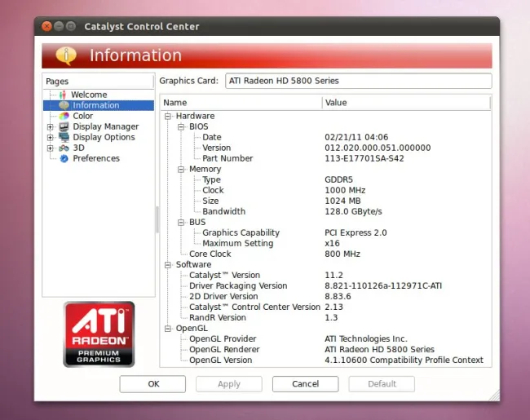This screenshot has height=420, width=530.
Task: Click the Color page icon
Action: 63,116
